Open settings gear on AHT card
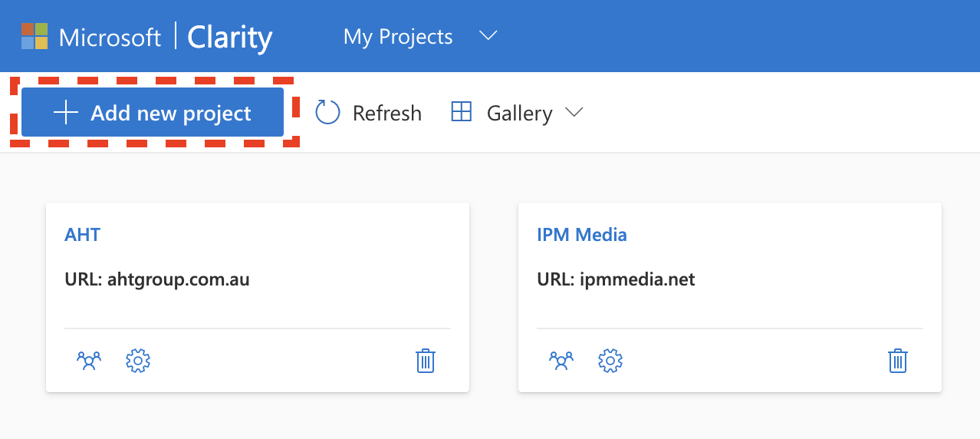The height and width of the screenshot is (439, 980). click(138, 360)
